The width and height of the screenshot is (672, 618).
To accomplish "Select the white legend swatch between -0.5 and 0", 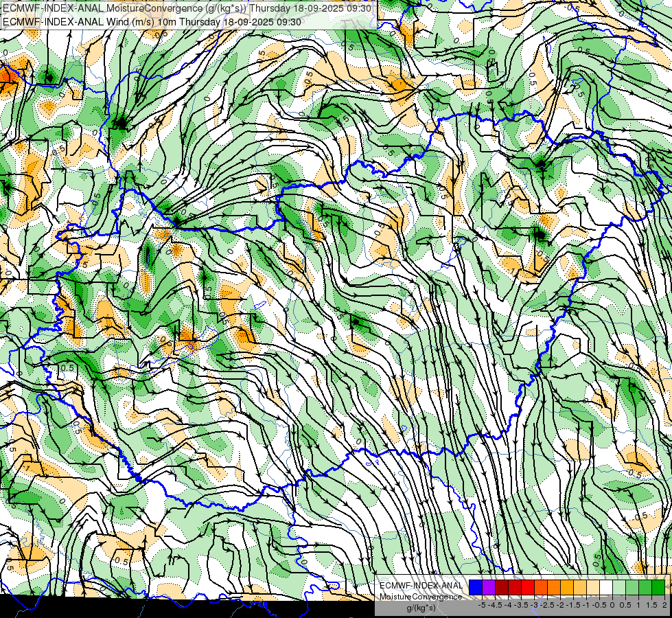I will [606, 587].
